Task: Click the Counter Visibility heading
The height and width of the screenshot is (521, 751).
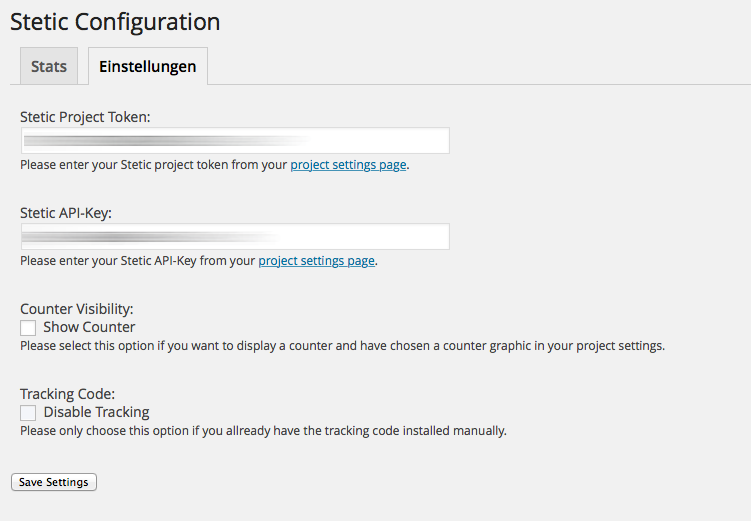Action: click(77, 309)
